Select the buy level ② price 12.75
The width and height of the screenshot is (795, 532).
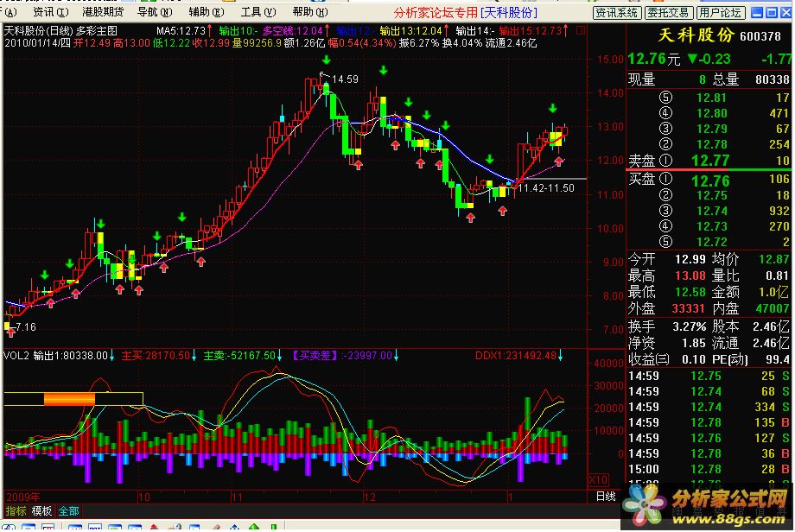point(711,195)
